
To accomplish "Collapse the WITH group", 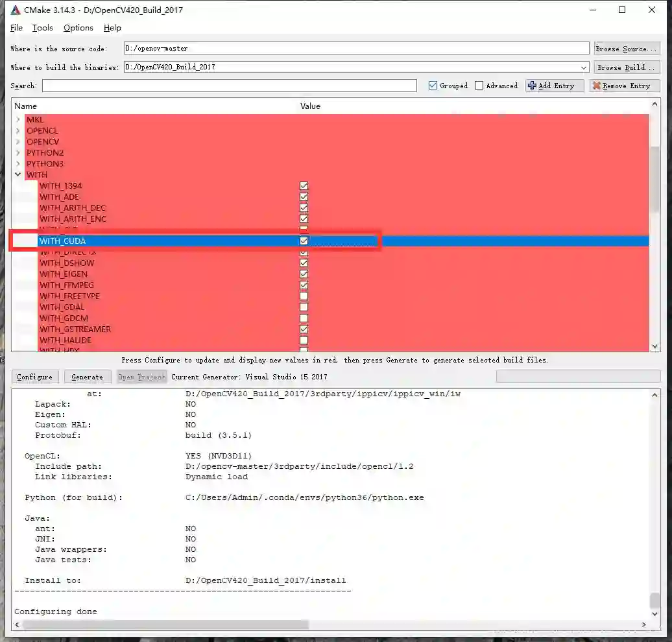I will [18, 174].
